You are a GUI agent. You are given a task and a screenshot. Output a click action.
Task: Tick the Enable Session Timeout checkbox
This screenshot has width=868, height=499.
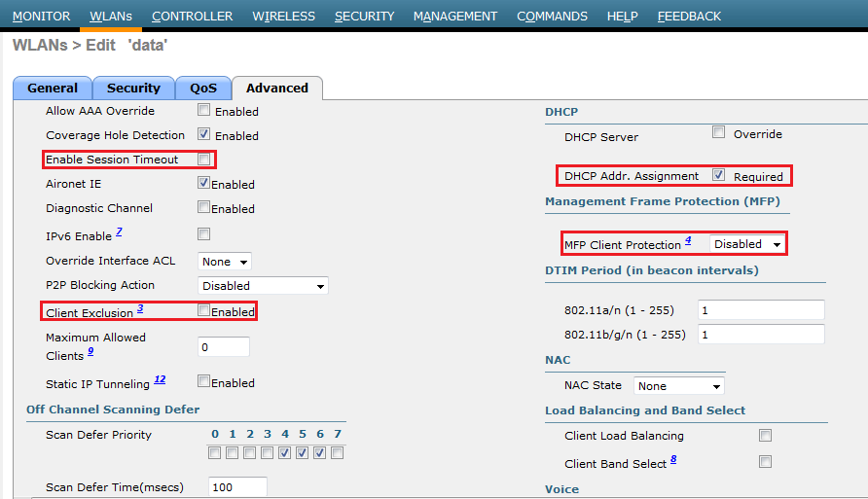point(204,159)
